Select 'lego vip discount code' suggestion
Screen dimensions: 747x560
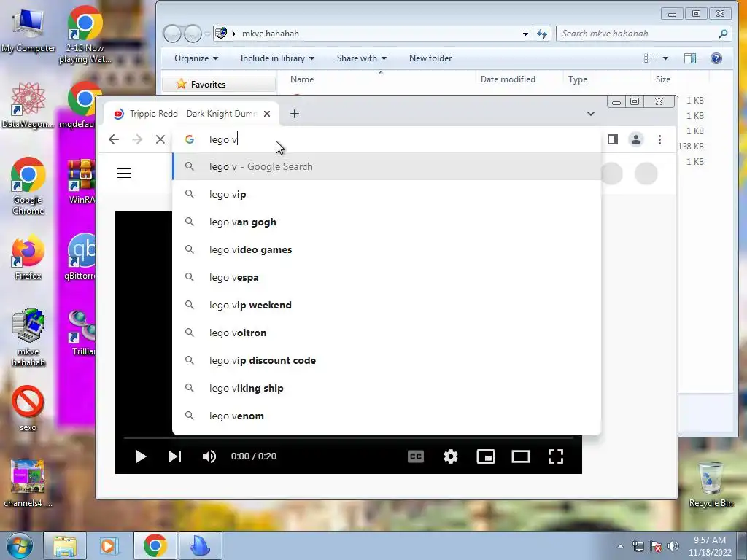(387, 360)
